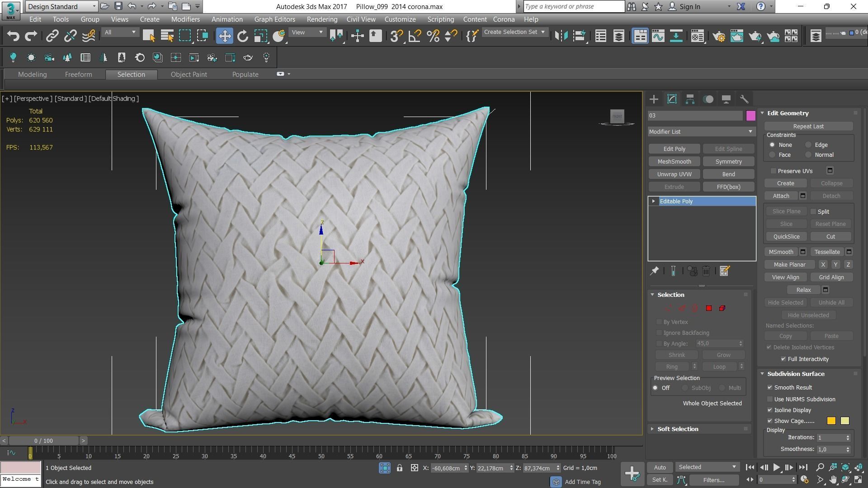
Task: Open the Corona menu
Action: (504, 19)
